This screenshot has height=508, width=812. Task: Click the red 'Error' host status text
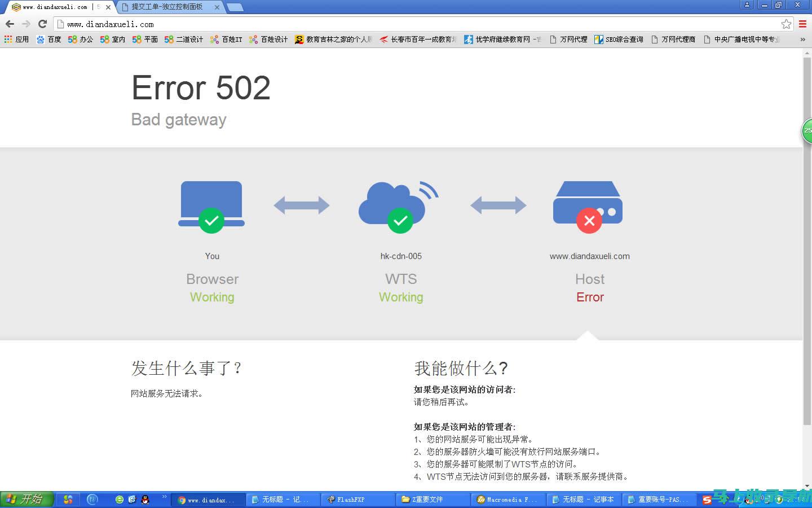click(590, 297)
